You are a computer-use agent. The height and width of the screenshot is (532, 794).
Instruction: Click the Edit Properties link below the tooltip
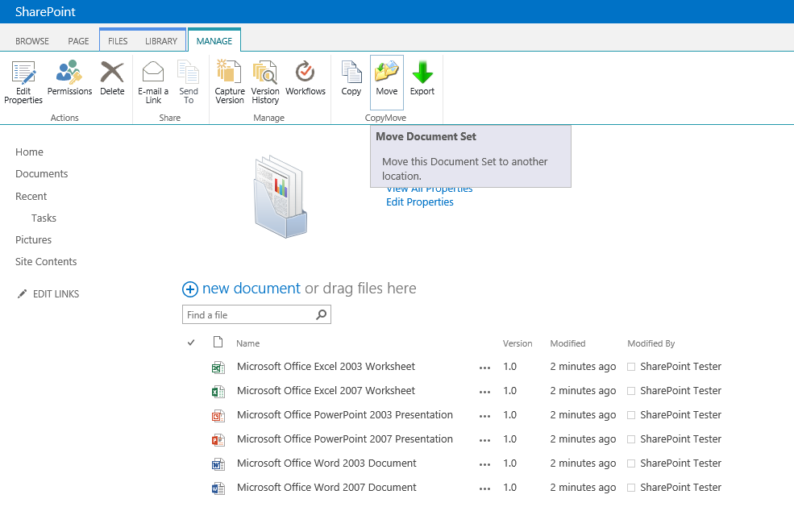[x=420, y=202]
